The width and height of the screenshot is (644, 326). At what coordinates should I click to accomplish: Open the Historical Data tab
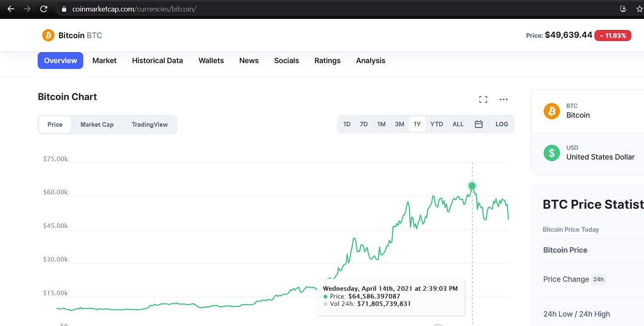[157, 60]
